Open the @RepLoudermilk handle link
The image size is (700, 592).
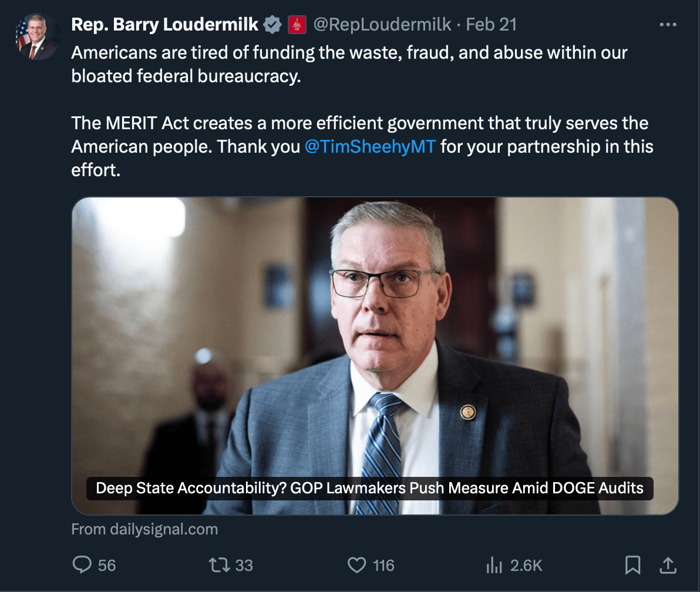coord(382,25)
